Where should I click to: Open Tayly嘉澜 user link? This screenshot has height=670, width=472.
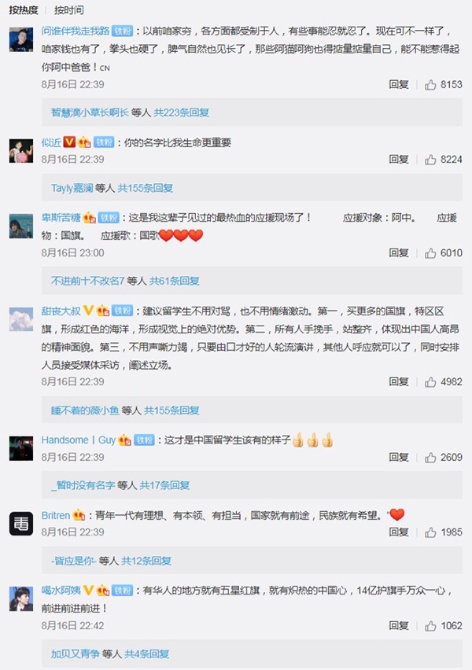72,188
